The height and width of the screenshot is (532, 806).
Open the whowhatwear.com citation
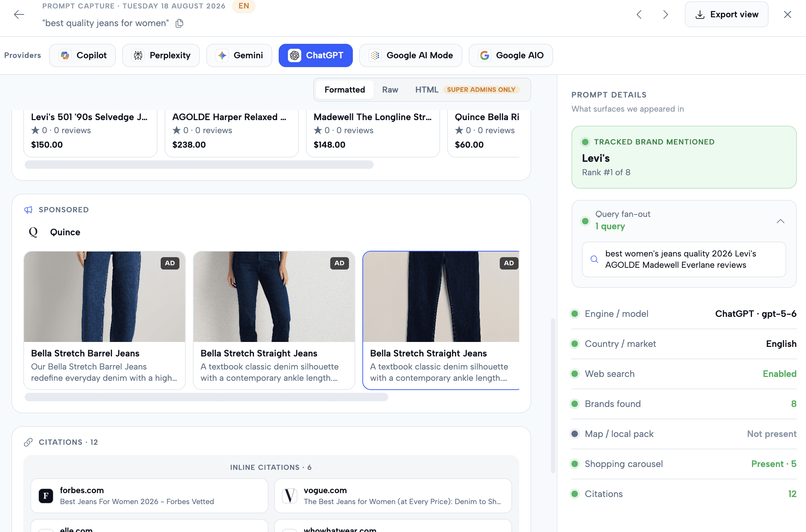(393, 526)
